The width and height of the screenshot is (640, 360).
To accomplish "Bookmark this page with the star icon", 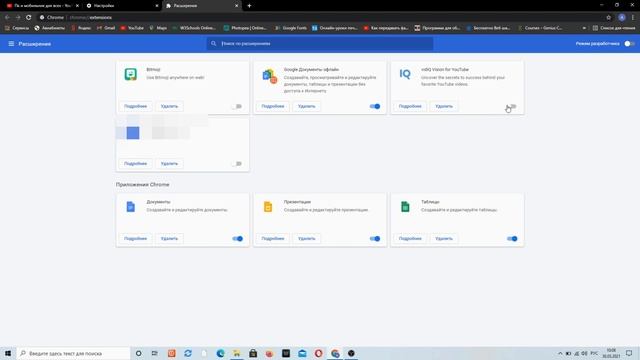I will click(x=609, y=18).
